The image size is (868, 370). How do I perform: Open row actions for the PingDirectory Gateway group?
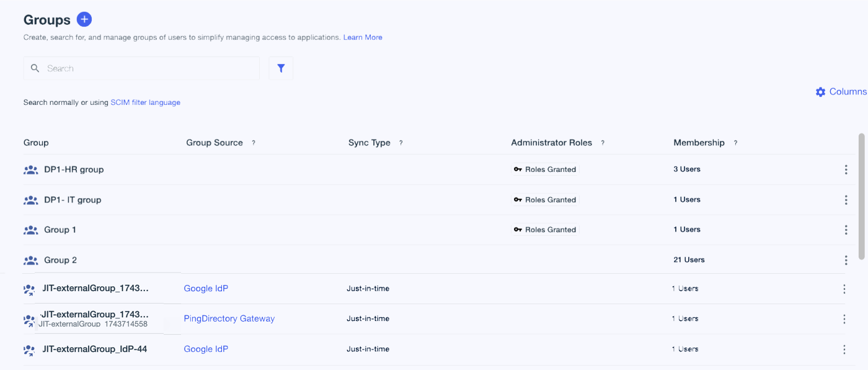click(x=844, y=318)
